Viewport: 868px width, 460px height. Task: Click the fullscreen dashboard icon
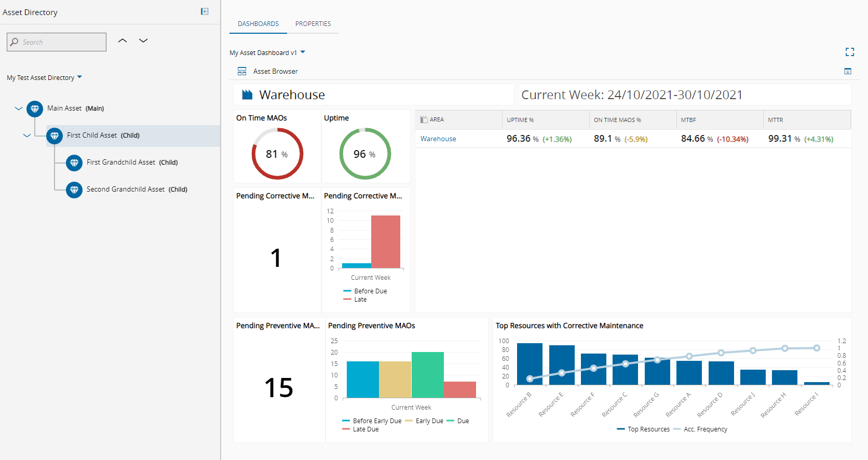coord(849,52)
